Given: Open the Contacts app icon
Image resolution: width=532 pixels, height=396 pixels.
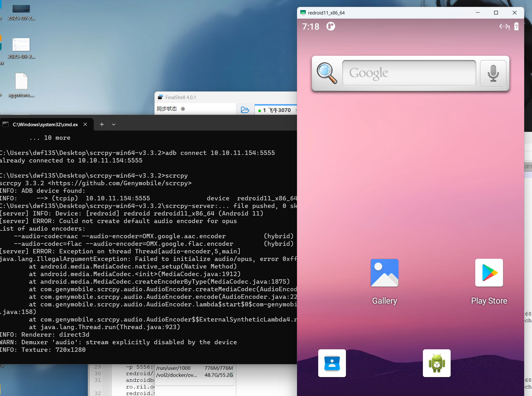Looking at the screenshot, I should [x=332, y=363].
